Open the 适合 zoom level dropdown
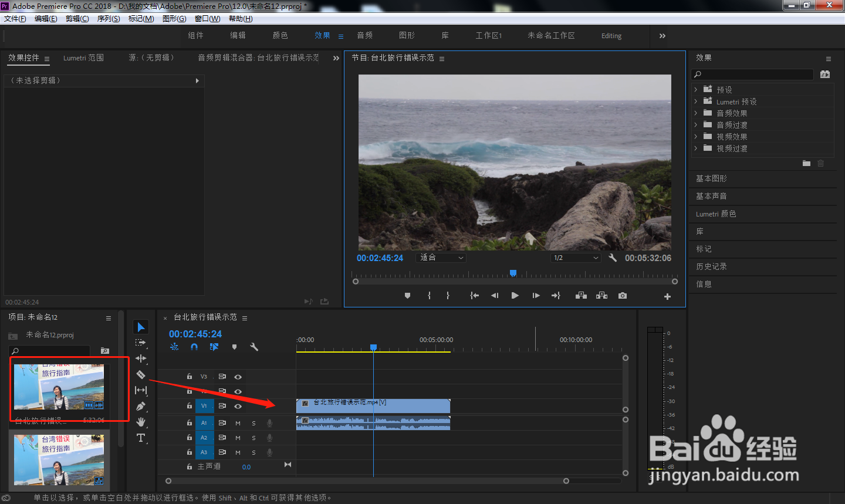 (x=441, y=258)
